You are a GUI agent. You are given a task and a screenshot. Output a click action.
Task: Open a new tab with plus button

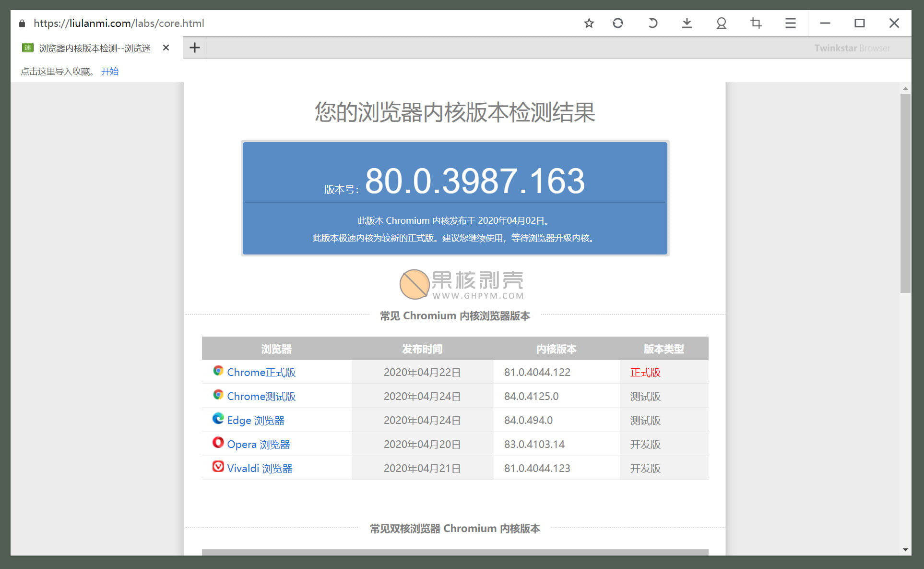coord(194,48)
